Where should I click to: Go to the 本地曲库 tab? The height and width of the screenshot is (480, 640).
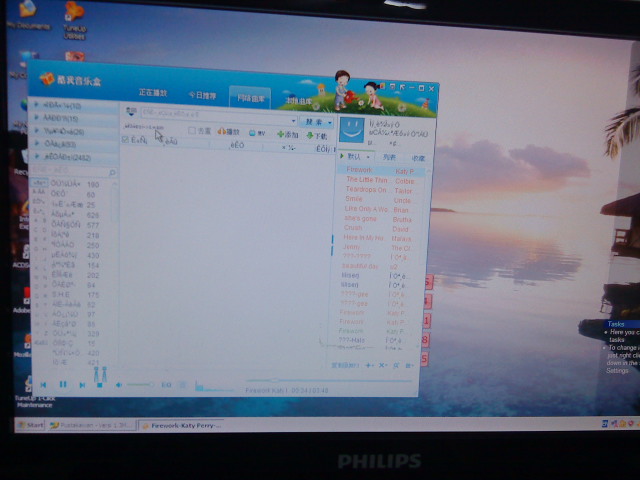pyautogui.click(x=299, y=100)
